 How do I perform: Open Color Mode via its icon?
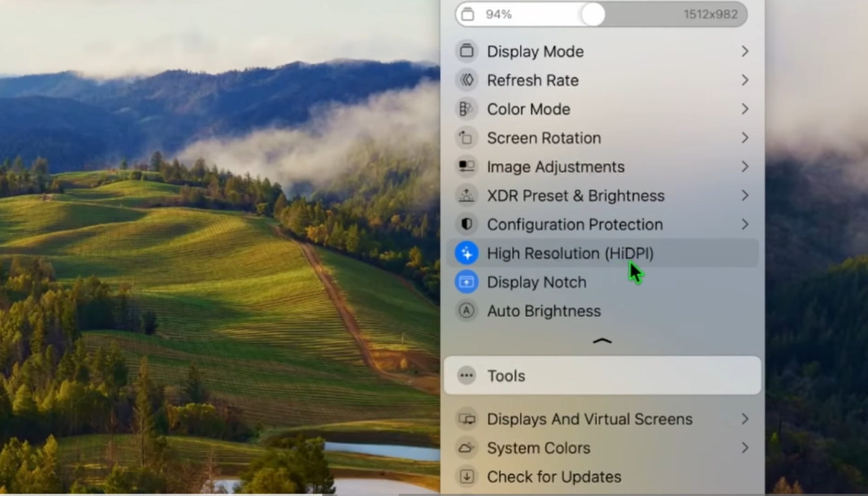pyautogui.click(x=467, y=108)
